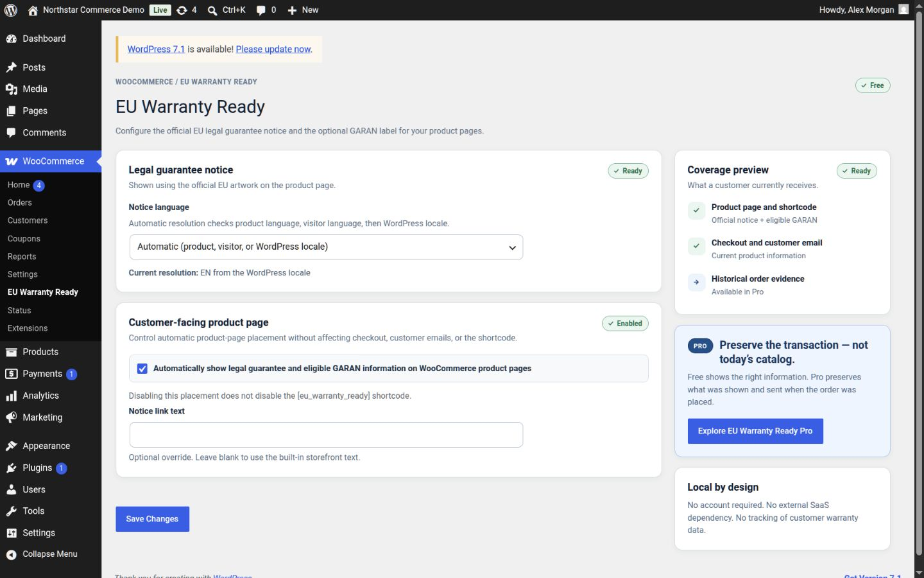The height and width of the screenshot is (578, 924).
Task: Open search via the magnifier icon
Action: point(212,10)
